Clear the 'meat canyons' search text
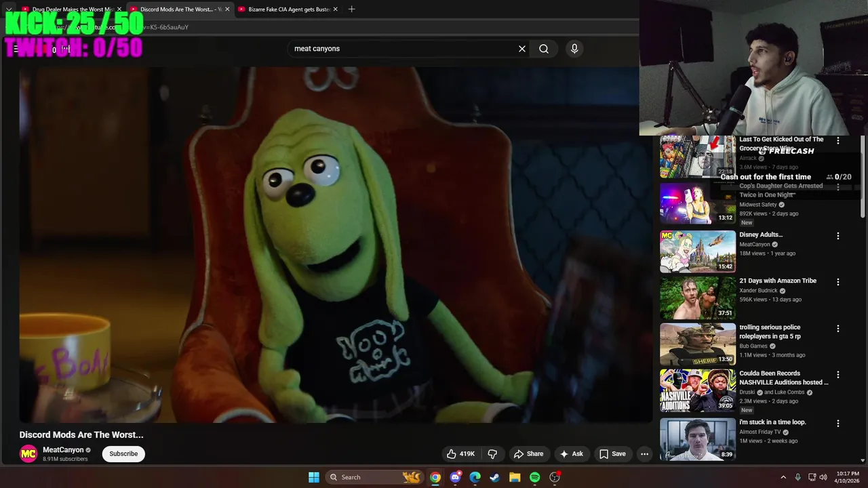 [x=522, y=49]
